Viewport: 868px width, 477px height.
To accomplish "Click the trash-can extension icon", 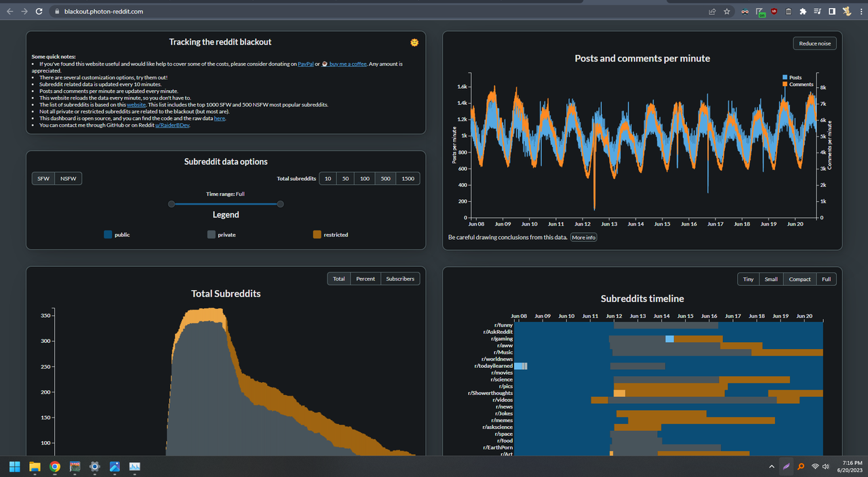I will 789,12.
